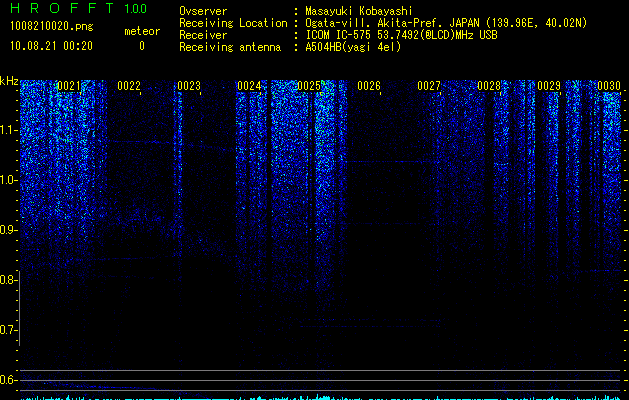Click the 1.1 frequency axis label
629x400 pixels.
tap(7, 130)
